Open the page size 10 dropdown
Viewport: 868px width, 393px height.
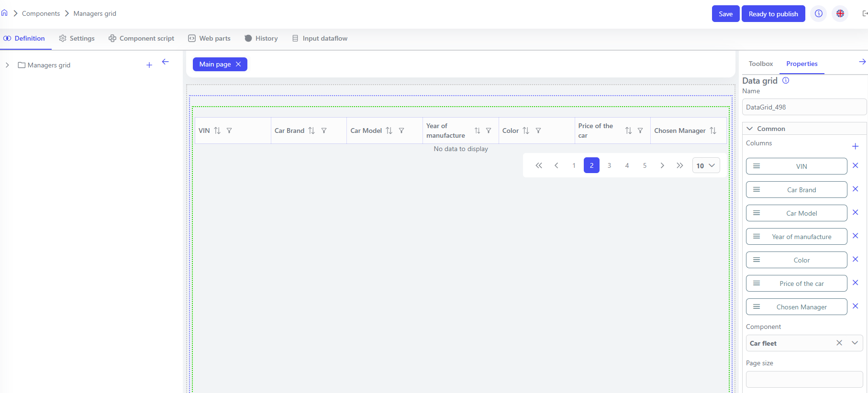click(706, 165)
